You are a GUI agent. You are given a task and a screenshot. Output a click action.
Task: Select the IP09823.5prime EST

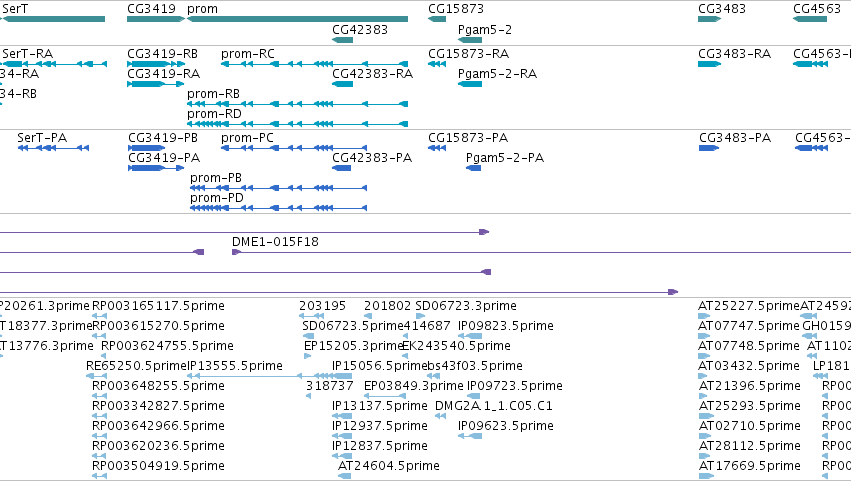coord(470,336)
